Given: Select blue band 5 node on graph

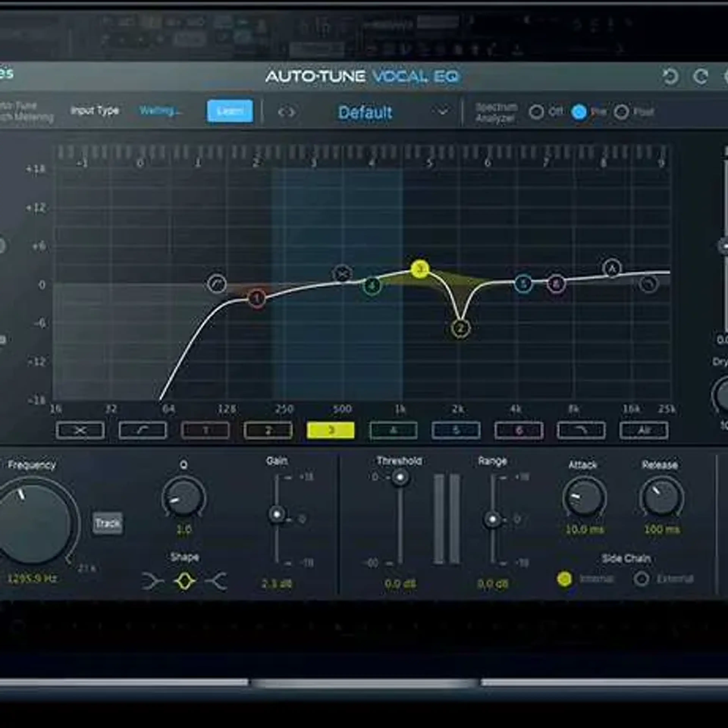Looking at the screenshot, I should click(523, 283).
